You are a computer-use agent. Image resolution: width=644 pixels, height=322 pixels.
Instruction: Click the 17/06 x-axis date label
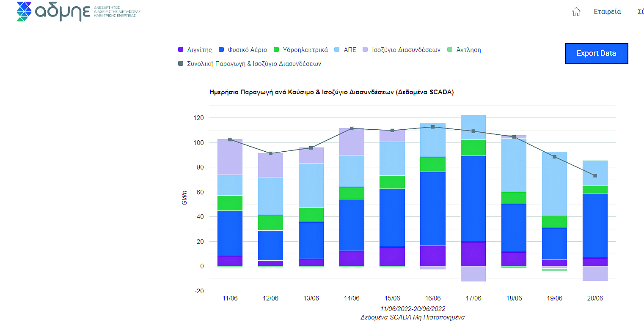pyautogui.click(x=473, y=298)
